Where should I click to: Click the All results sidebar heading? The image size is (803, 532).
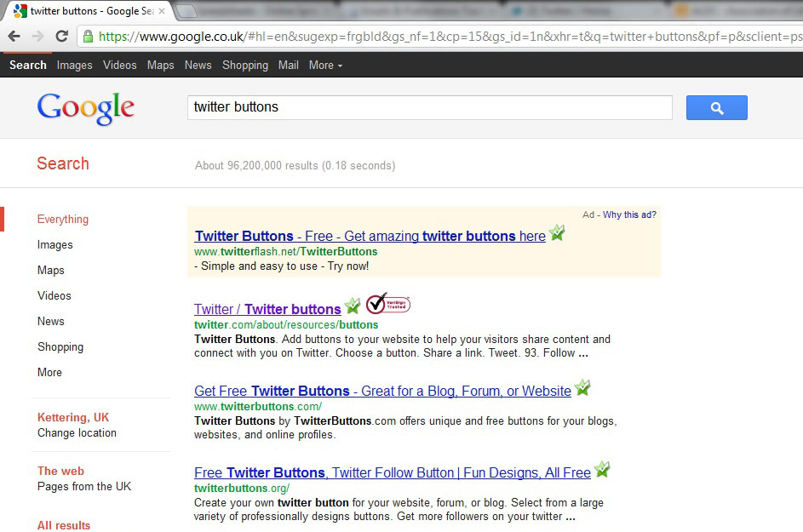click(64, 525)
